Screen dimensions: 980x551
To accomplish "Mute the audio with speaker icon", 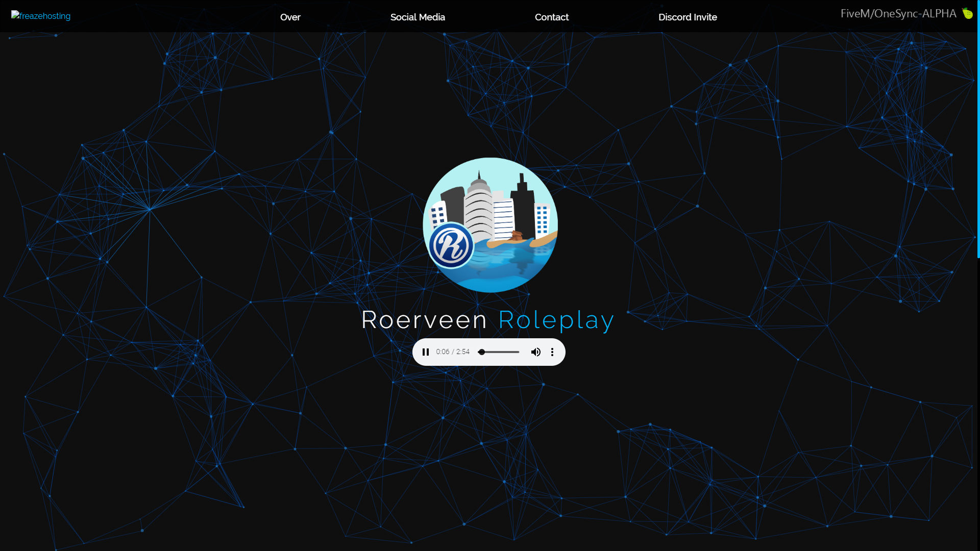I will click(535, 352).
